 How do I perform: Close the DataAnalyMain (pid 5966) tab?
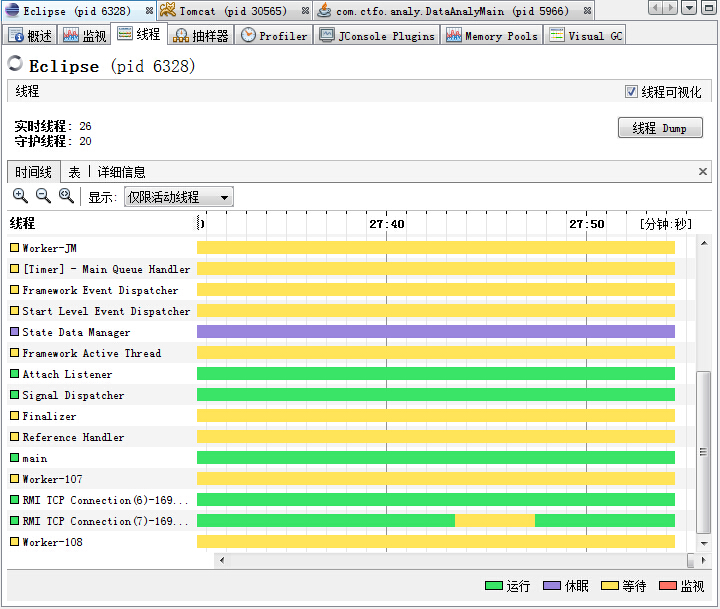pyautogui.click(x=587, y=11)
